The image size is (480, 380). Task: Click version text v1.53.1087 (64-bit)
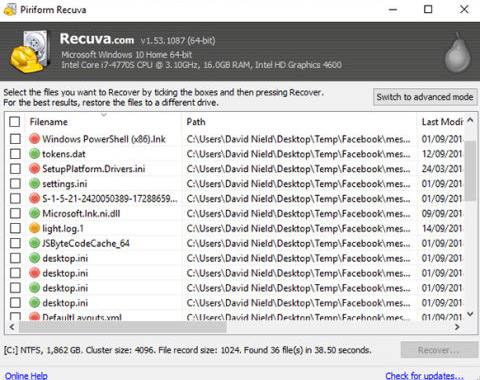[x=178, y=41]
